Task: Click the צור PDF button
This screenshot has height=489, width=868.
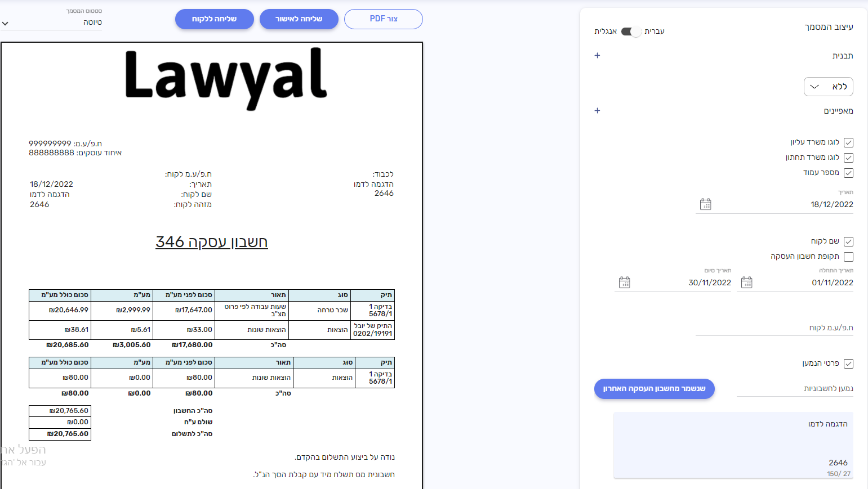Action: coord(383,19)
